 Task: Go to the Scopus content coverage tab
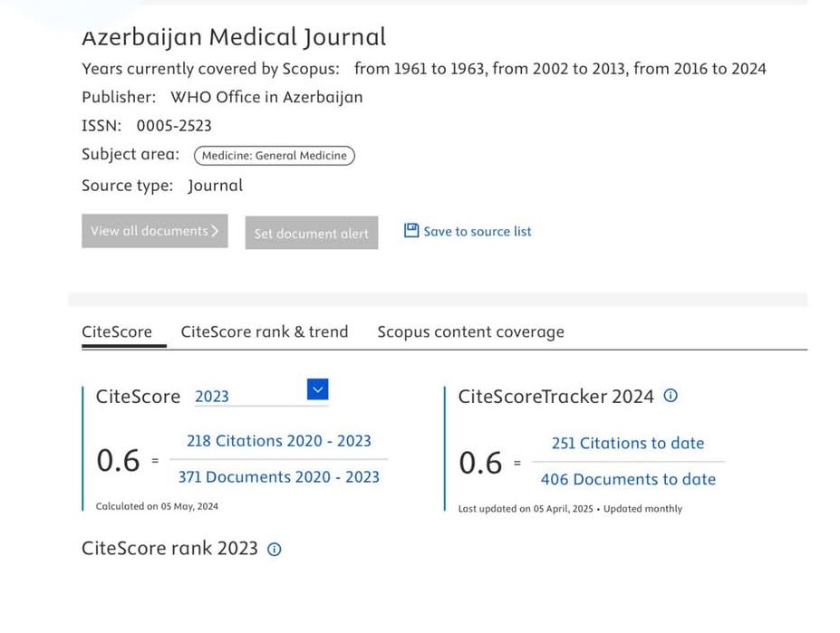[x=470, y=331]
